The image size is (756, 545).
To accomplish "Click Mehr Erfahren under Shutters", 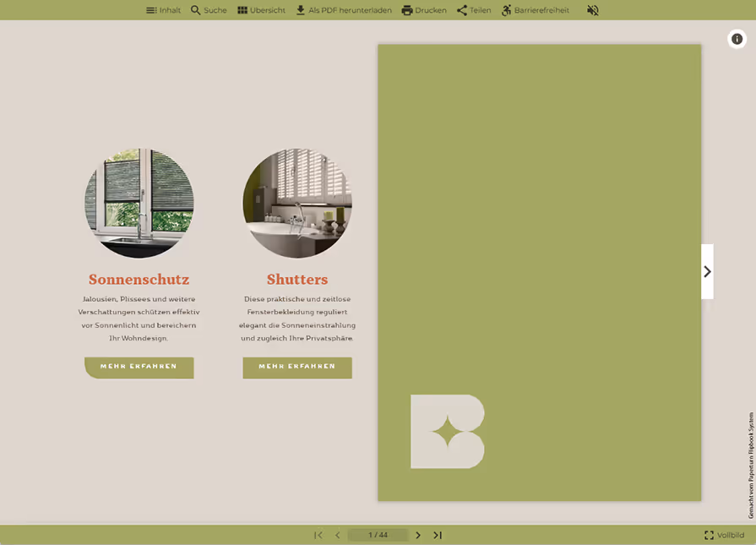I will 297,368.
